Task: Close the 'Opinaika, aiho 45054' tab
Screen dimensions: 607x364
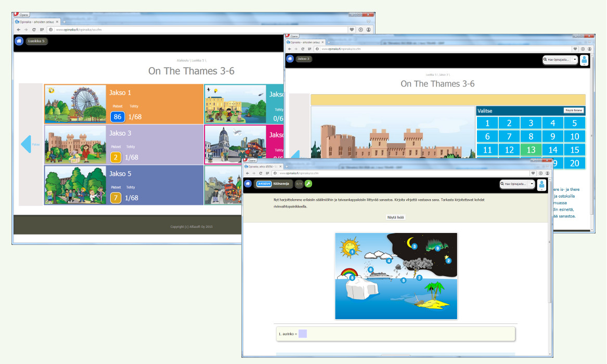Action: pyautogui.click(x=280, y=166)
